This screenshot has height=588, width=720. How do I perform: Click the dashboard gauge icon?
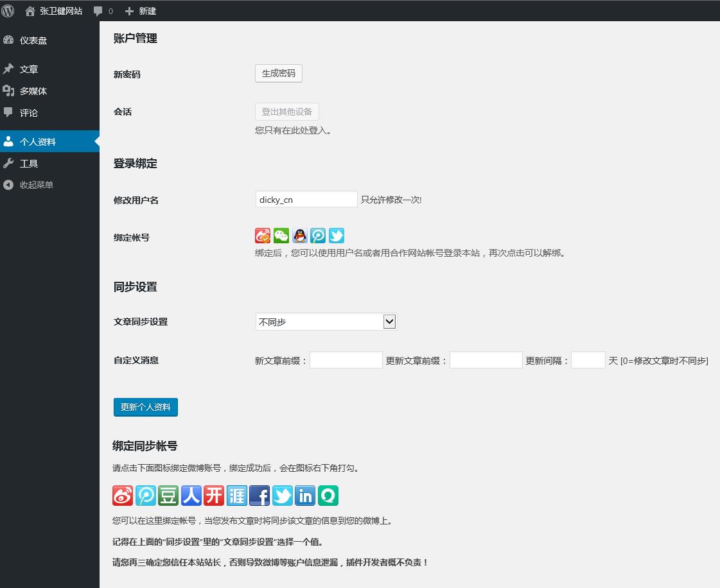8,40
